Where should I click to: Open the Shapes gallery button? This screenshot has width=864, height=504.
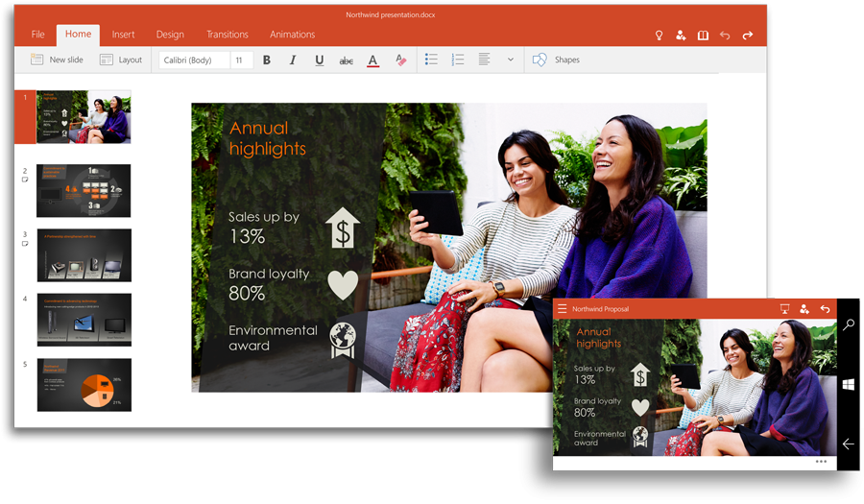click(x=557, y=60)
